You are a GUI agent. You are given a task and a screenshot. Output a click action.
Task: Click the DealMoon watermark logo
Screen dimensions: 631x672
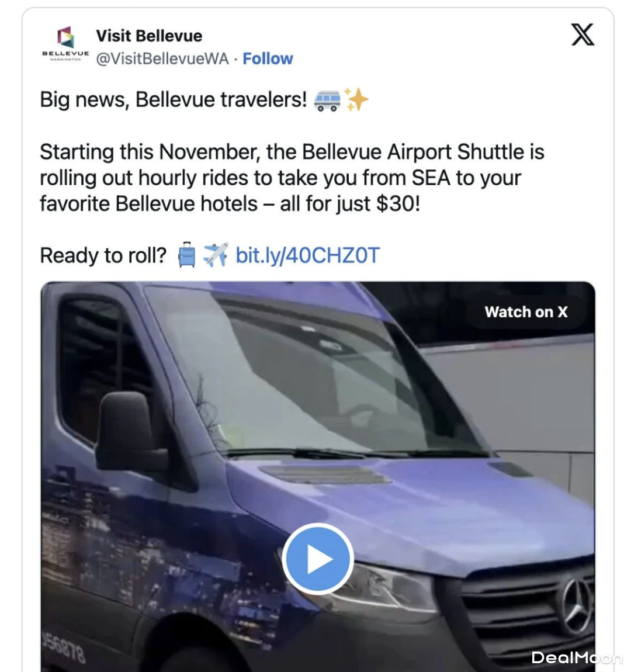576,657
